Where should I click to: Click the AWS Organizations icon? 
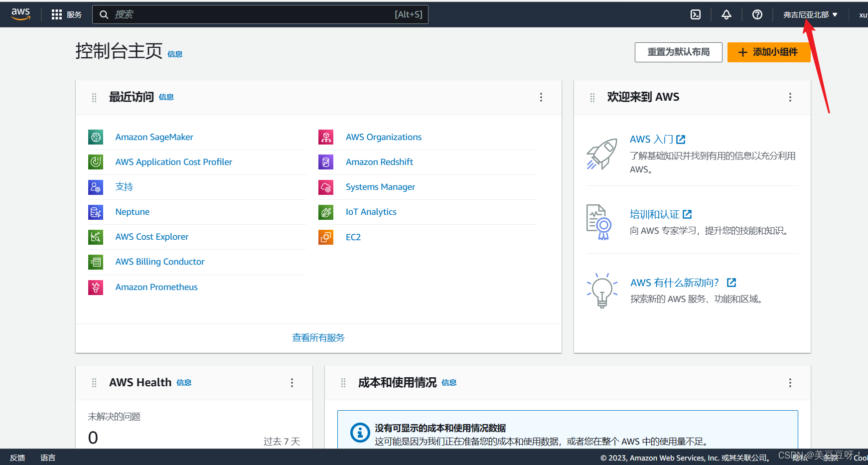[326, 137]
